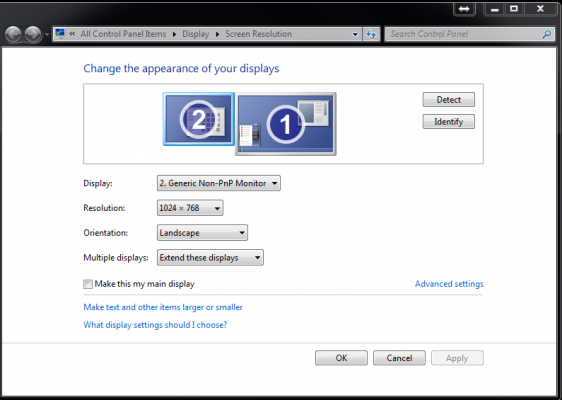562x400 pixels.
Task: Click the Identify button
Action: (448, 122)
